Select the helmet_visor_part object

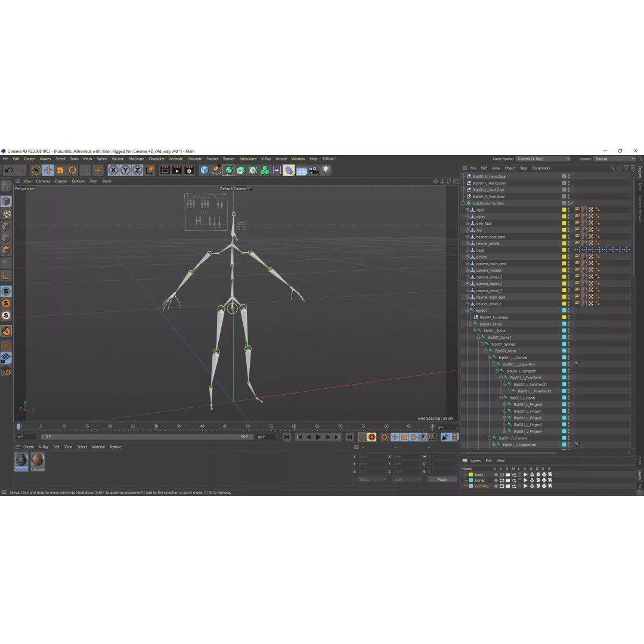pos(490,237)
